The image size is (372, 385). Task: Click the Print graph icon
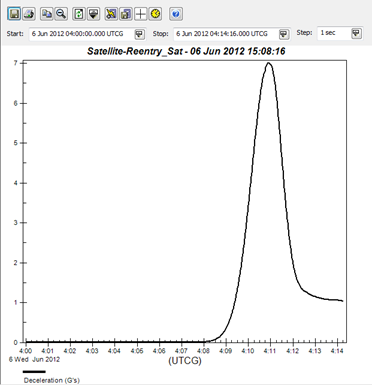[x=29, y=14]
